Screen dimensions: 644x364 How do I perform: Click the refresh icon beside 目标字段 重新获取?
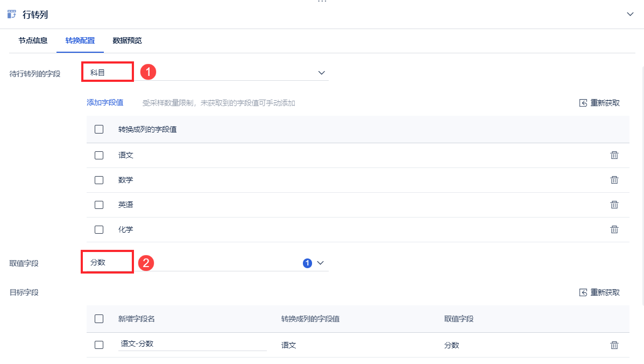pos(583,292)
